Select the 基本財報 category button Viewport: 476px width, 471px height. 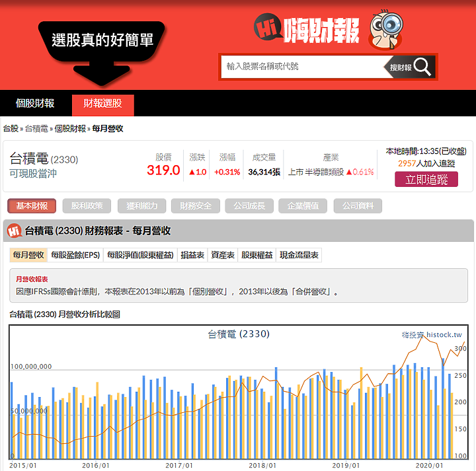tap(32, 206)
